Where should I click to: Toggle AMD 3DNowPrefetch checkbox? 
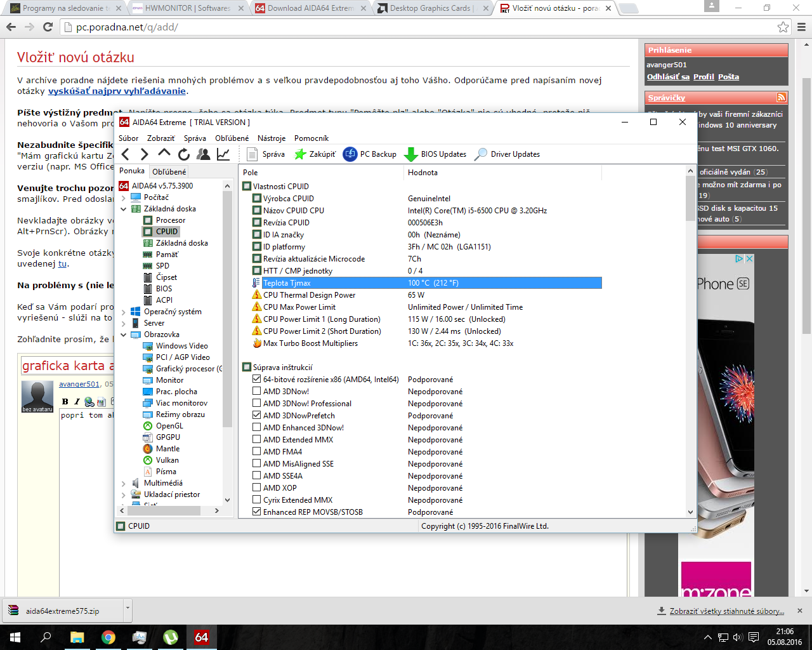tap(257, 416)
